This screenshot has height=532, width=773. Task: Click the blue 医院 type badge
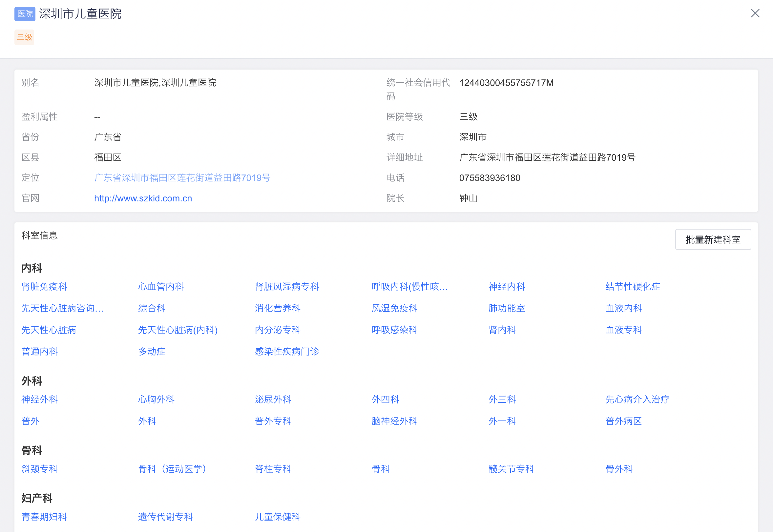[x=25, y=14]
